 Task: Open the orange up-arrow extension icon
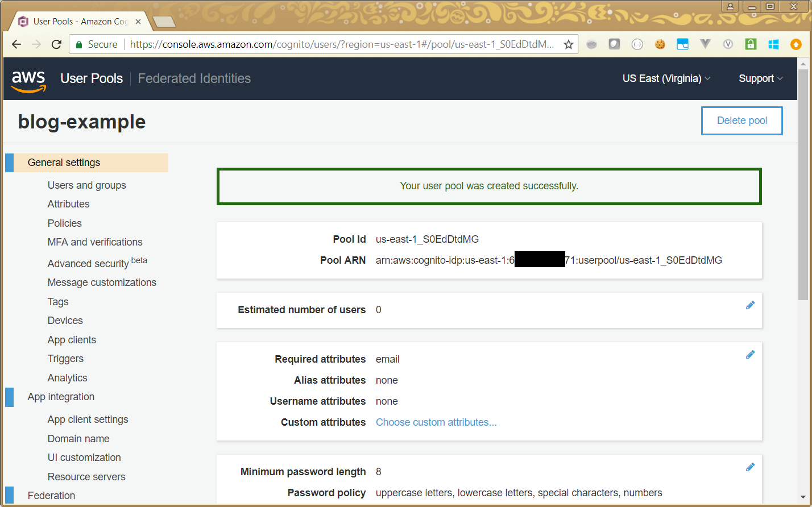tap(796, 44)
